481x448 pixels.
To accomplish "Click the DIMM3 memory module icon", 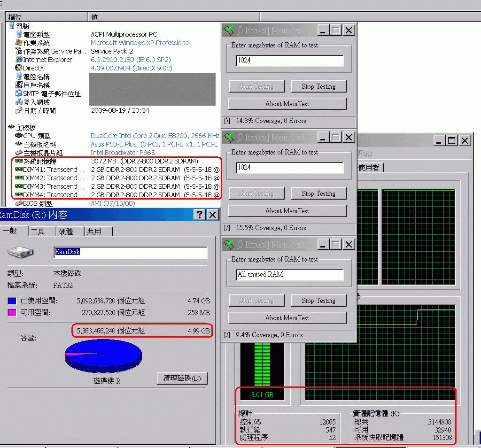I will point(19,186).
